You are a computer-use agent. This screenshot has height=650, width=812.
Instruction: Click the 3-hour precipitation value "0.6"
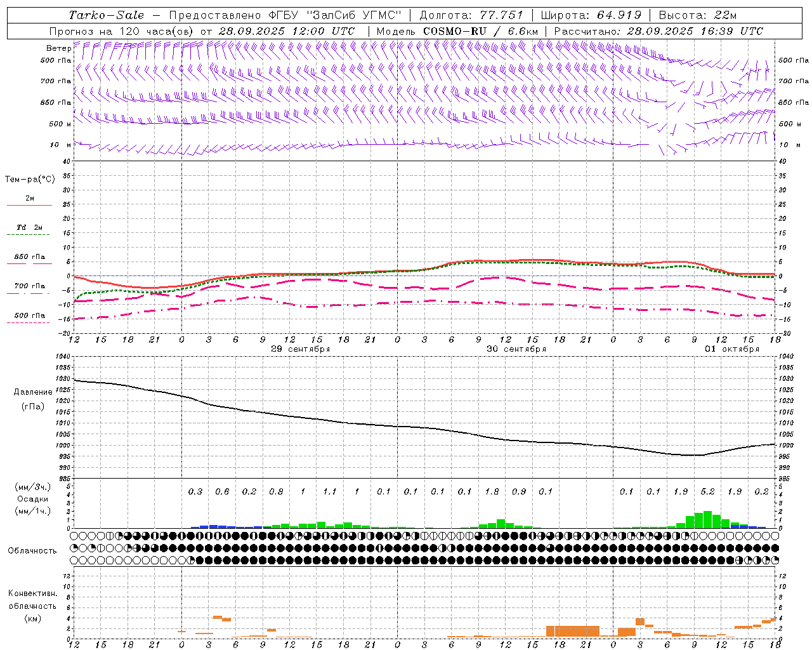(222, 491)
